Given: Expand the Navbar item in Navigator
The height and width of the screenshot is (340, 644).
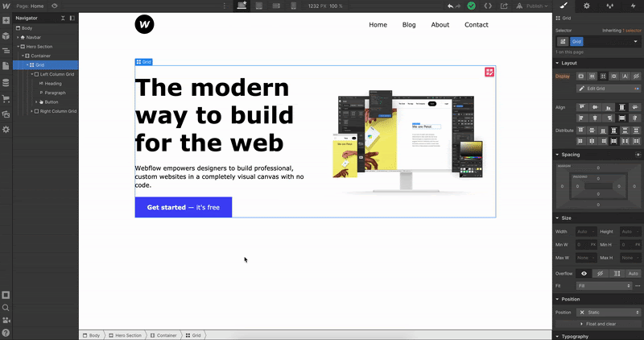Looking at the screenshot, I should click(x=18, y=37).
